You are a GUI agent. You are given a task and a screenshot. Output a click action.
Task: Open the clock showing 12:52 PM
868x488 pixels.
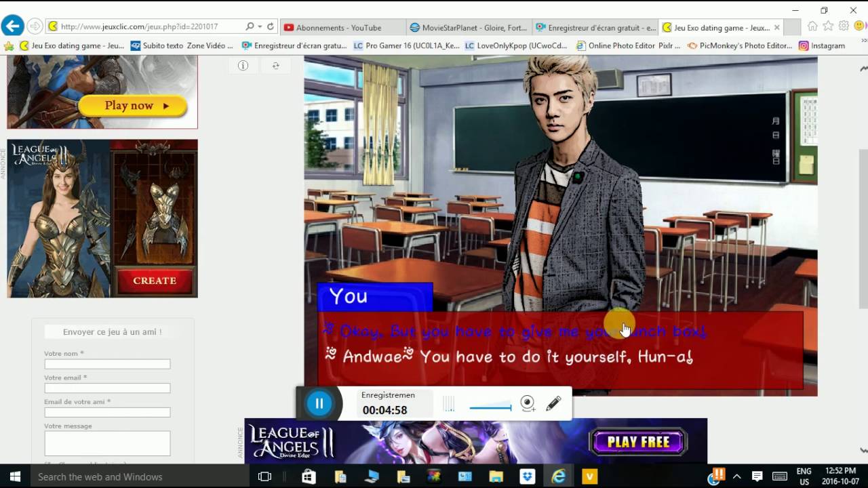(x=841, y=476)
